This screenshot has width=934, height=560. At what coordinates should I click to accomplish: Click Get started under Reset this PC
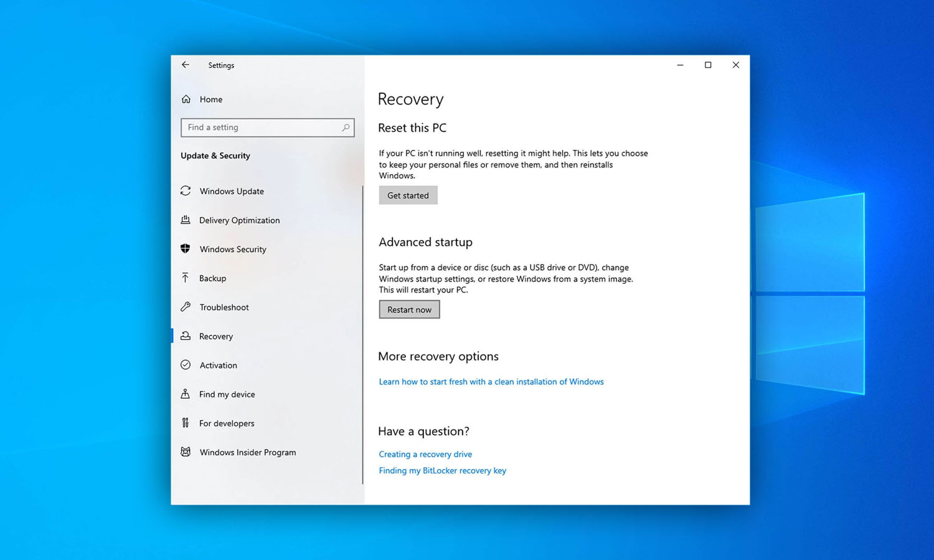click(408, 195)
